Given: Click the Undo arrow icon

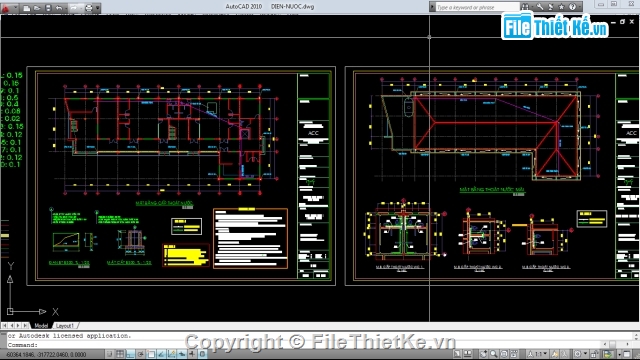Looking at the screenshot, I should coord(59,8).
